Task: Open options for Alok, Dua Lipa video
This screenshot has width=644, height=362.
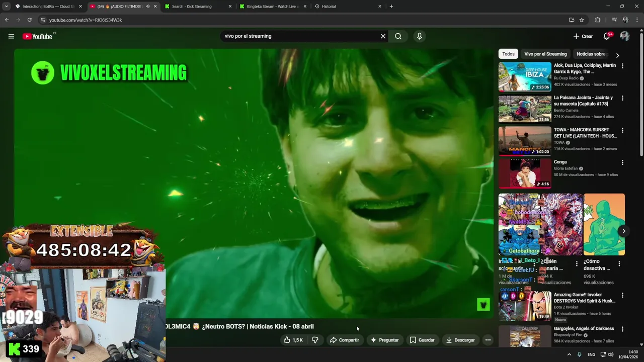Action: click(x=622, y=66)
